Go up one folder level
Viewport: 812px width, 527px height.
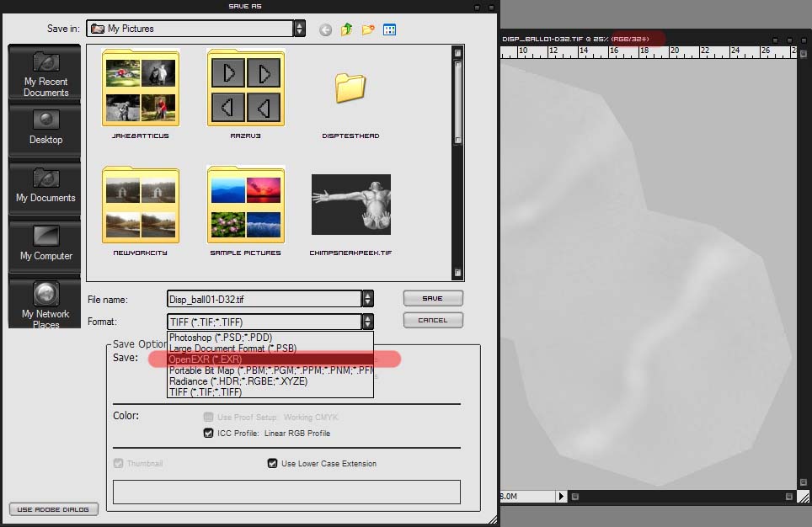pyautogui.click(x=346, y=29)
